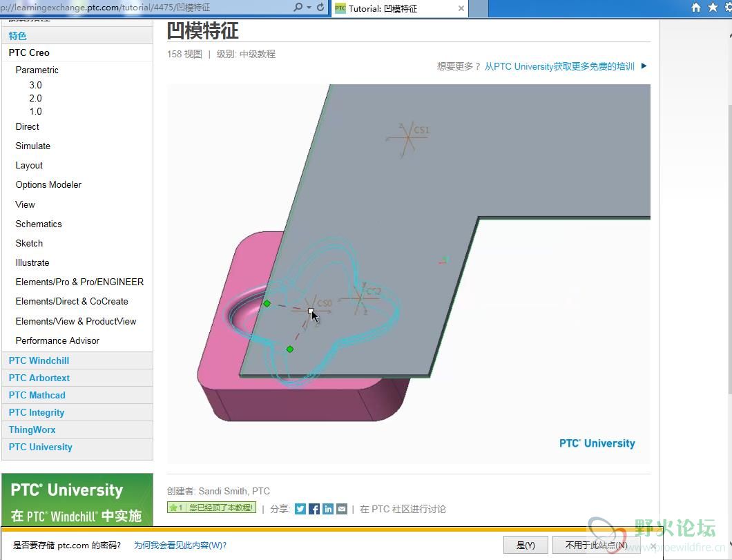Expand PTC University sidebar section
Viewport: 732px width, 560px height.
pos(77,447)
